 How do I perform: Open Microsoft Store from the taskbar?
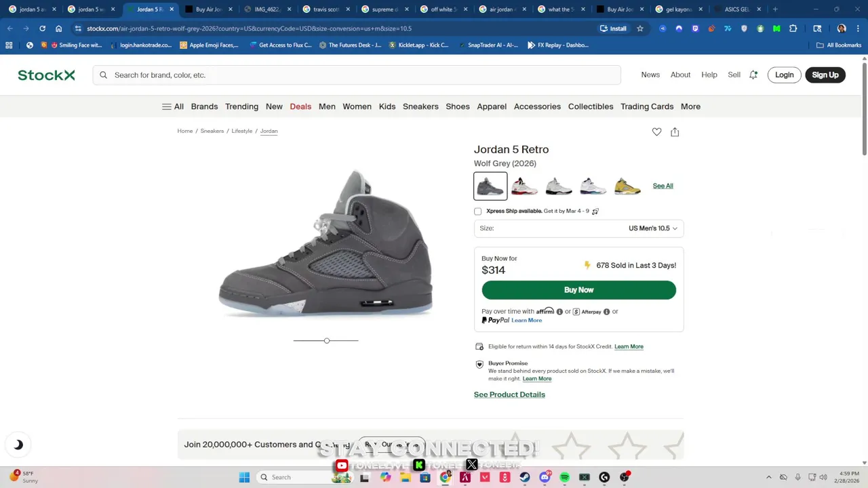pos(425,477)
